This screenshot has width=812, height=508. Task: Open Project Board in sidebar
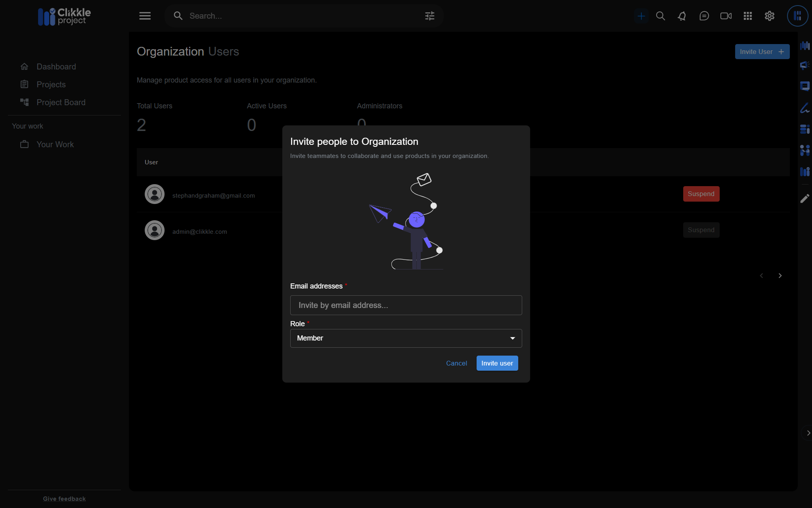coord(61,102)
